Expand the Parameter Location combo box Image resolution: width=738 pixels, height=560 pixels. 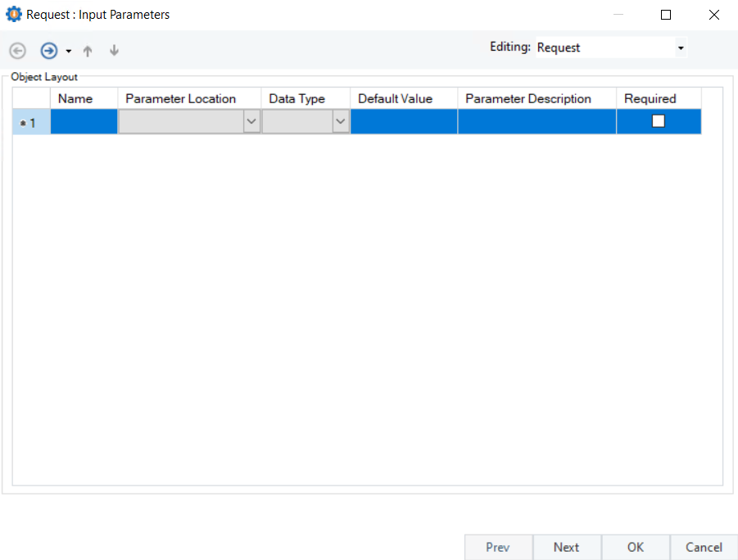point(251,121)
